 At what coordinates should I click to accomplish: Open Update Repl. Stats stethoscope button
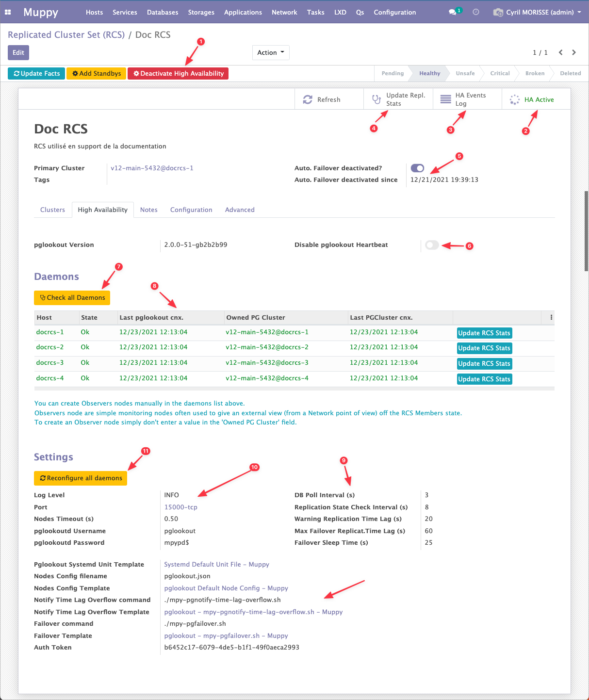[398, 99]
